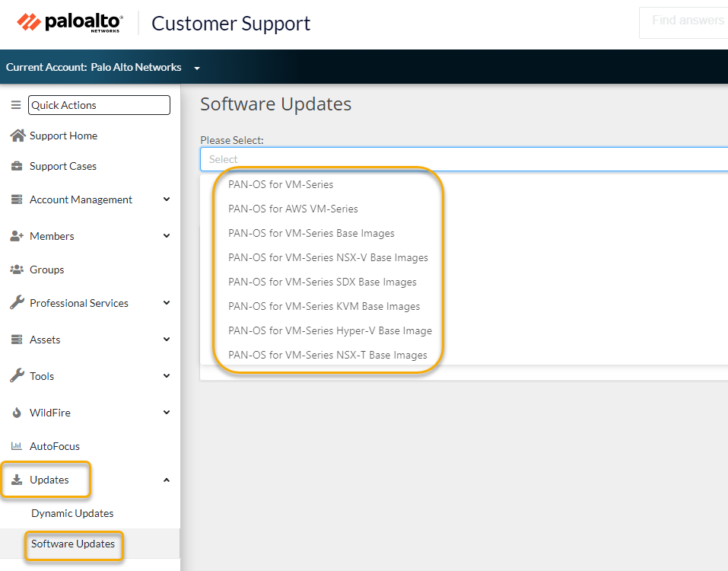The image size is (728, 571).
Task: Click the Support Cases briefcase icon
Action: tap(17, 166)
